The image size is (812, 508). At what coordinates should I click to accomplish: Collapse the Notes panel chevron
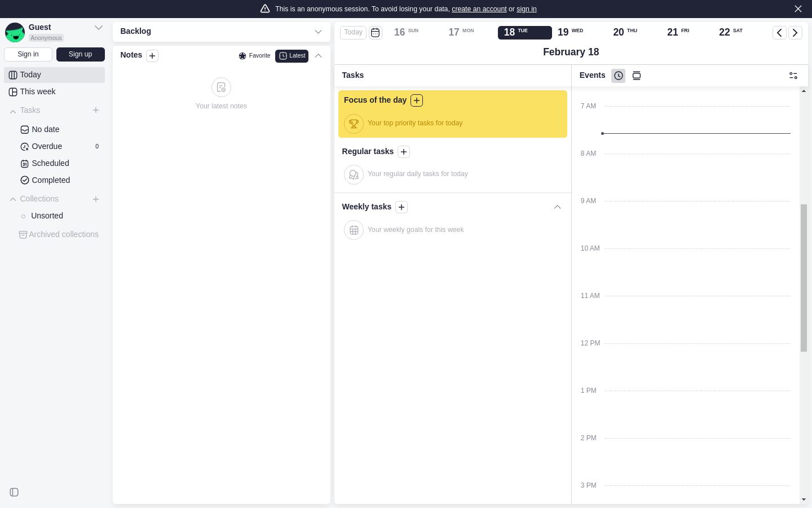(x=318, y=56)
